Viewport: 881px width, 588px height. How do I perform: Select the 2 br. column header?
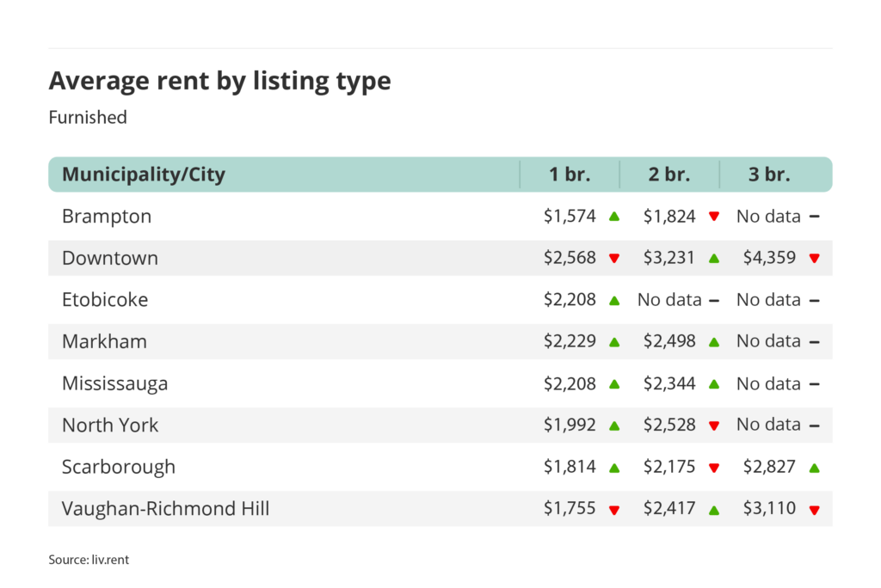point(669,175)
